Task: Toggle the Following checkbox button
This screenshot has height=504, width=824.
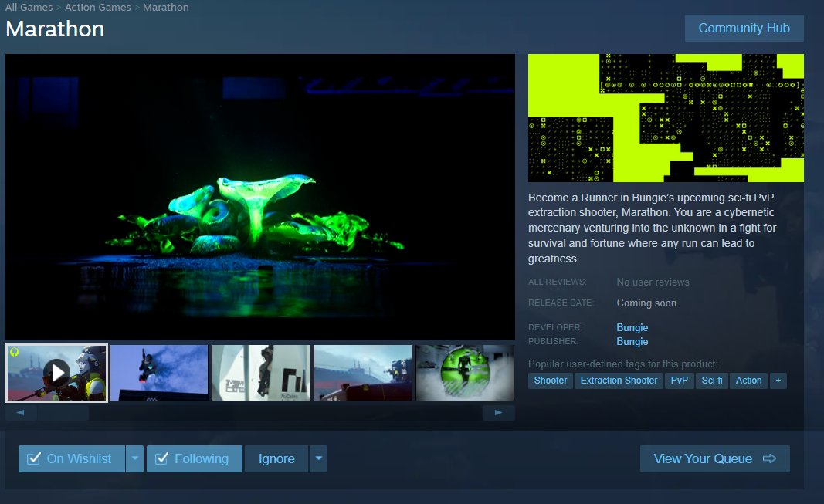Action: [195, 459]
